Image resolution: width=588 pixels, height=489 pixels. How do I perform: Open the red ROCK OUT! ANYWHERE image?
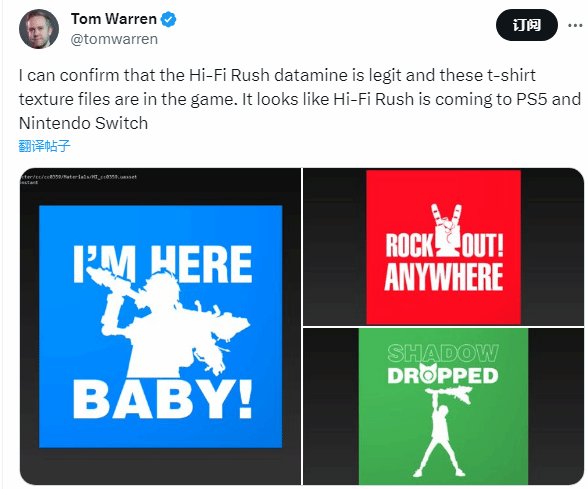click(x=444, y=247)
